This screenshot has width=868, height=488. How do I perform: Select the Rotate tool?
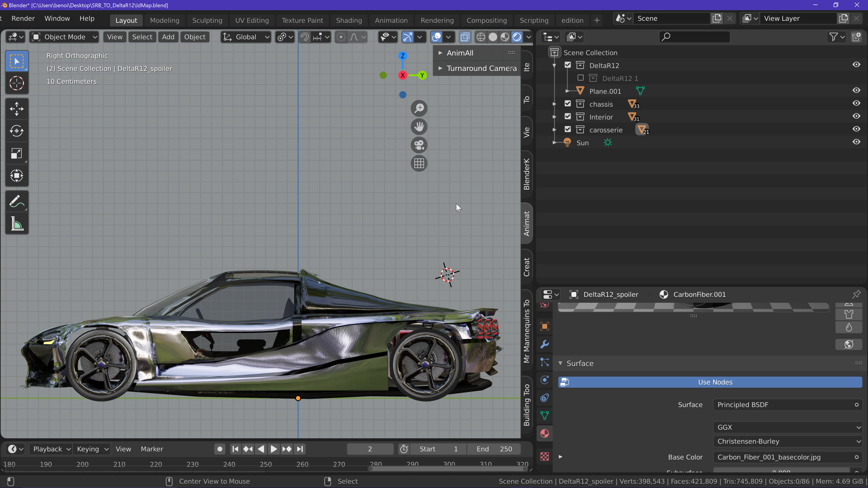(x=17, y=131)
